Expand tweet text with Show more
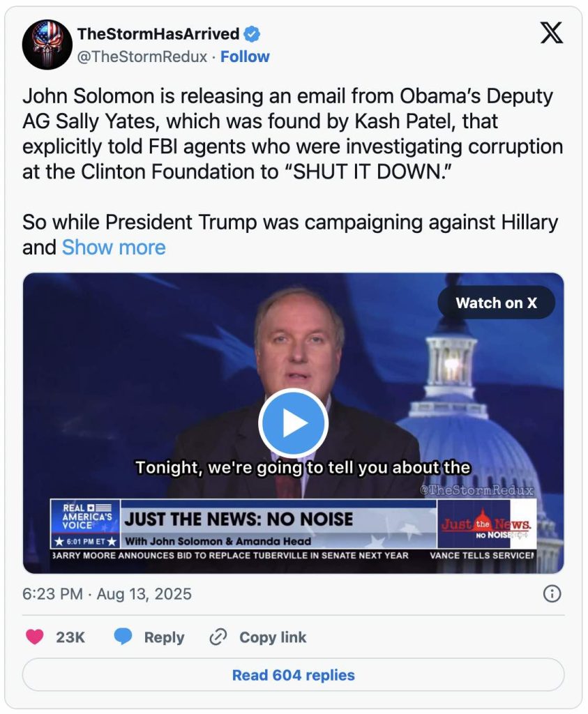The width and height of the screenshot is (588, 714). pyautogui.click(x=114, y=248)
